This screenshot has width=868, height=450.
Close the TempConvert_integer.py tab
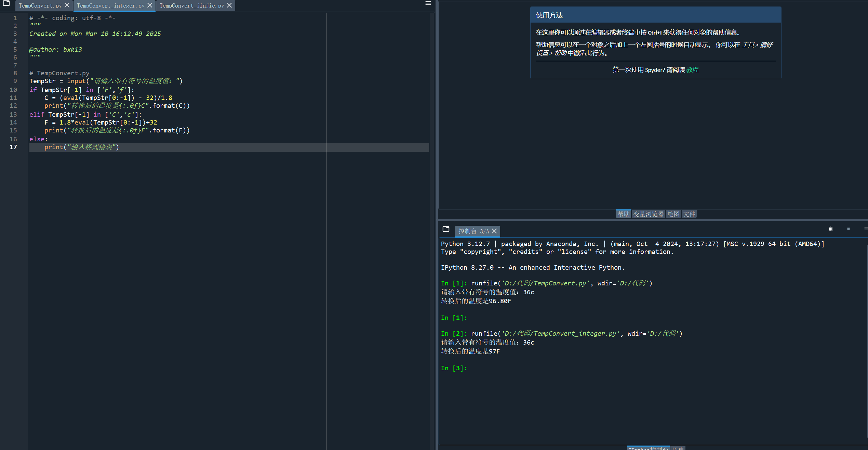click(x=150, y=5)
